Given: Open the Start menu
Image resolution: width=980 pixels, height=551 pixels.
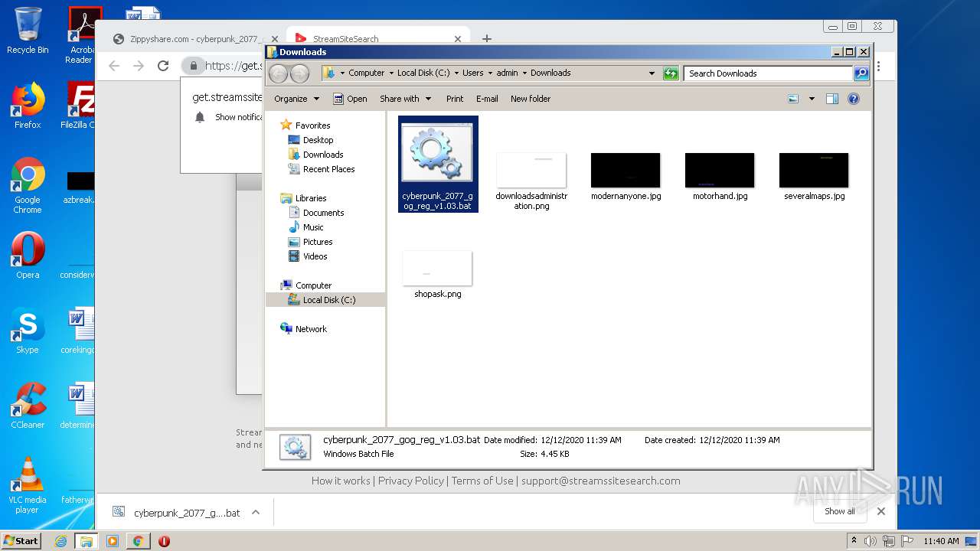Looking at the screenshot, I should tap(21, 541).
